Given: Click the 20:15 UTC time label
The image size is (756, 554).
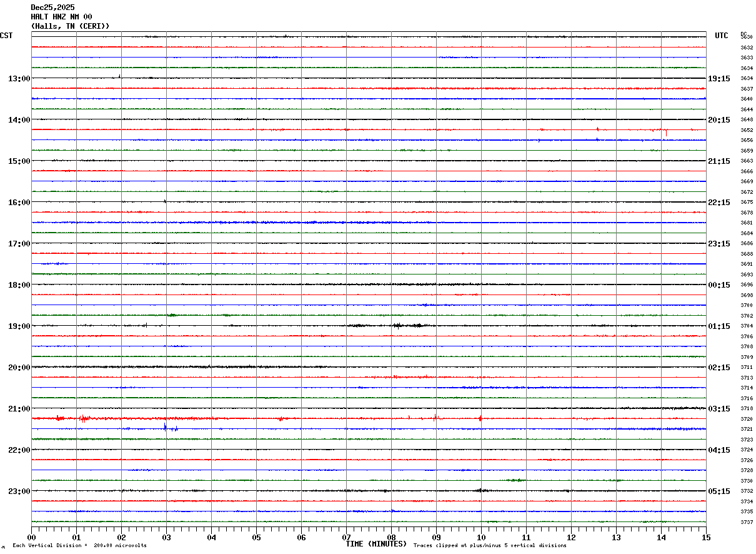Looking at the screenshot, I should 719,120.
